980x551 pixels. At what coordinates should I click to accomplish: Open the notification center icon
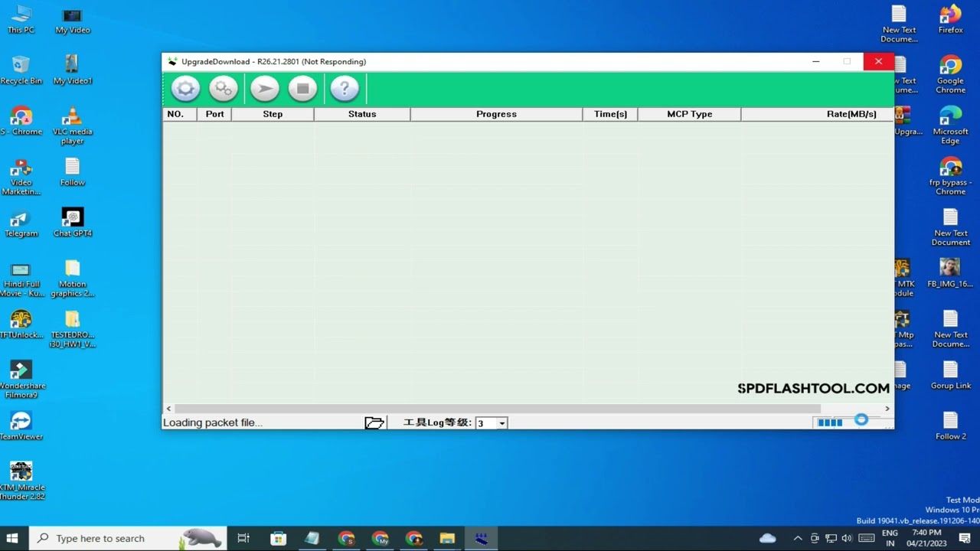point(965,539)
